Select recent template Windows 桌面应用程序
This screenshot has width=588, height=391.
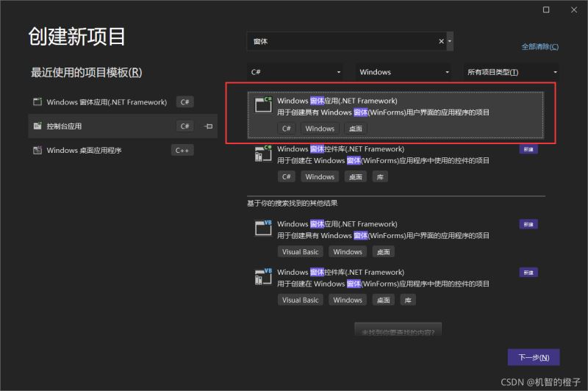[123, 151]
